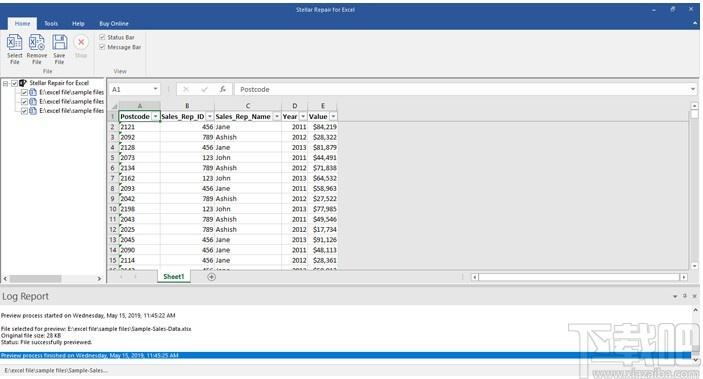703x379 pixels.
Task: Click the spreadsheet horizontal scrollbar track
Action: (578, 277)
